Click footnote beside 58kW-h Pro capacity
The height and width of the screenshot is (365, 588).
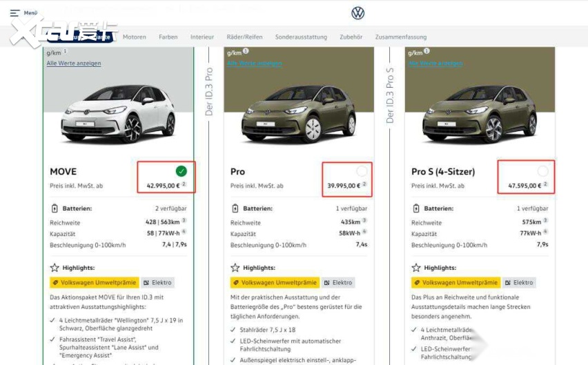364,232
